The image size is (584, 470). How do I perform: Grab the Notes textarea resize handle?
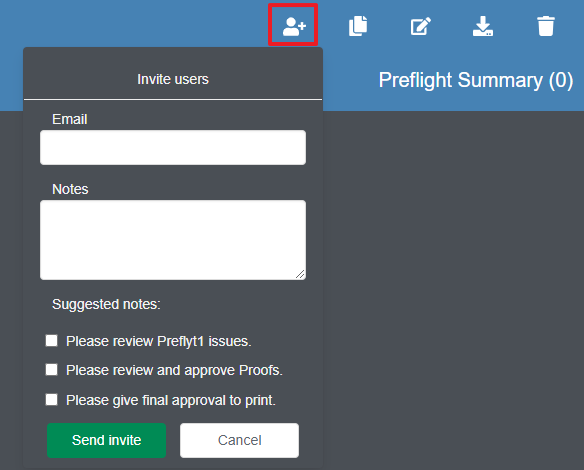click(300, 274)
